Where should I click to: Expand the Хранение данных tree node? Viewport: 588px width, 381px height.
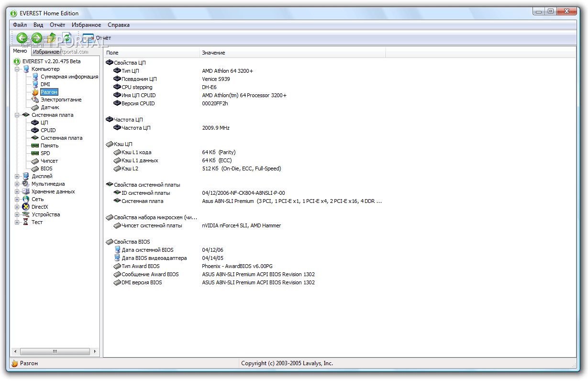[17, 191]
